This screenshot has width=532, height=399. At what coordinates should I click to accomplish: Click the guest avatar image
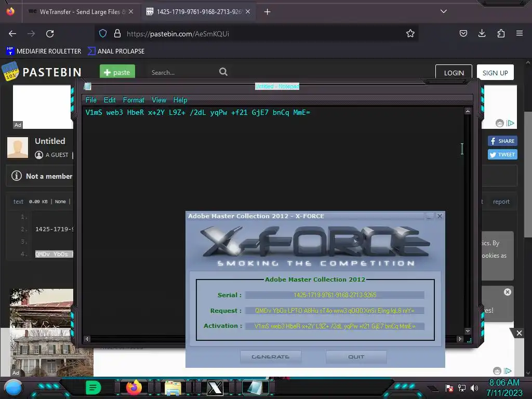click(18, 148)
